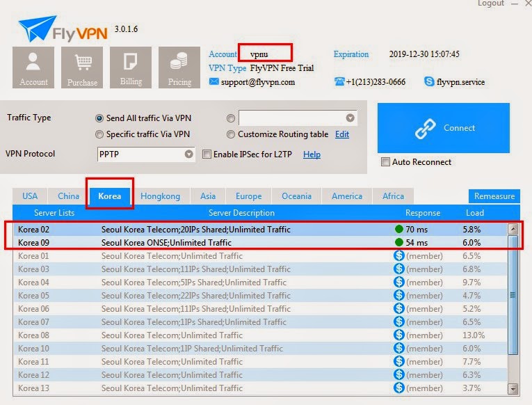The image size is (532, 405).
Task: Switch to the Africa server tab
Action: point(393,196)
